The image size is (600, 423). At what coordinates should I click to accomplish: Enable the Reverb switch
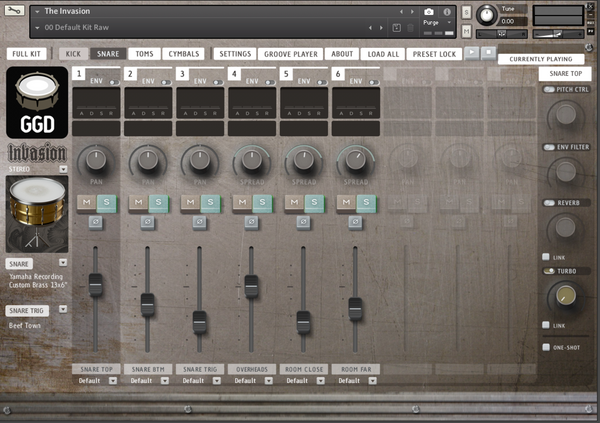549,203
